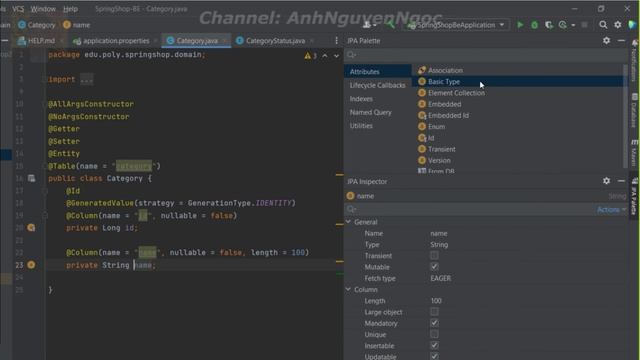640x360 pixels.
Task: Click the Stop process icon
Action: 584,25
